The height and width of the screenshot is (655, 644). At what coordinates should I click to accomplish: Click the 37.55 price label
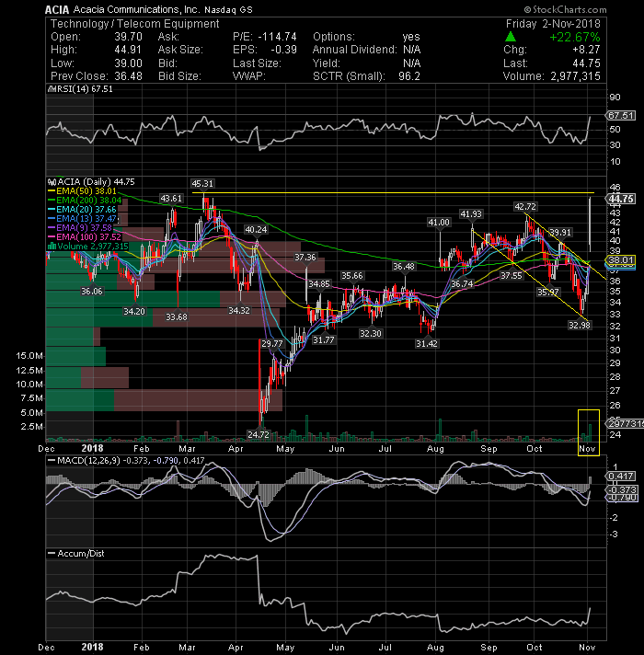coord(512,275)
